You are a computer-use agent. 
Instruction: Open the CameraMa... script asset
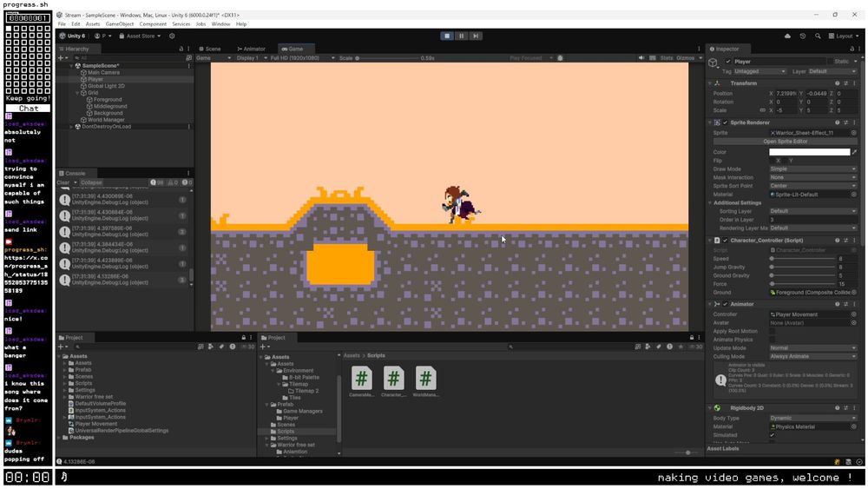point(361,381)
